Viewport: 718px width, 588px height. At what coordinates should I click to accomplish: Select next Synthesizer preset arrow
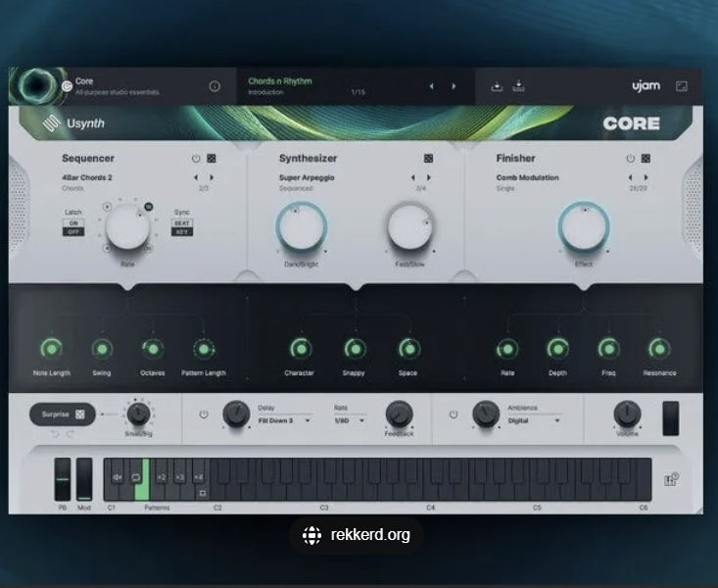click(429, 177)
